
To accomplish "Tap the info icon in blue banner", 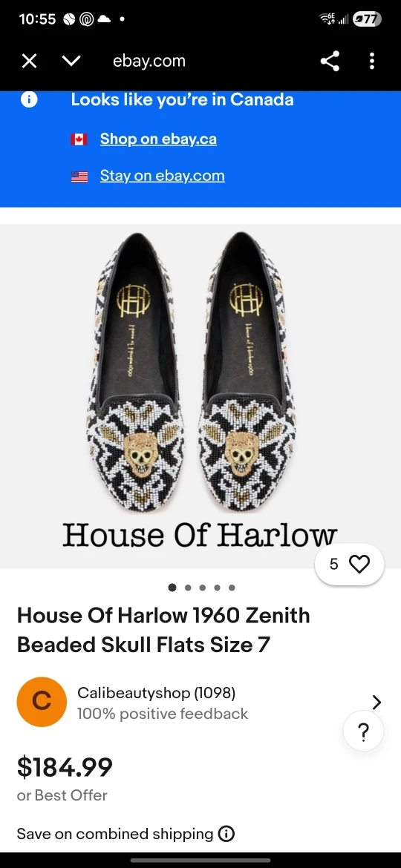I will point(29,99).
